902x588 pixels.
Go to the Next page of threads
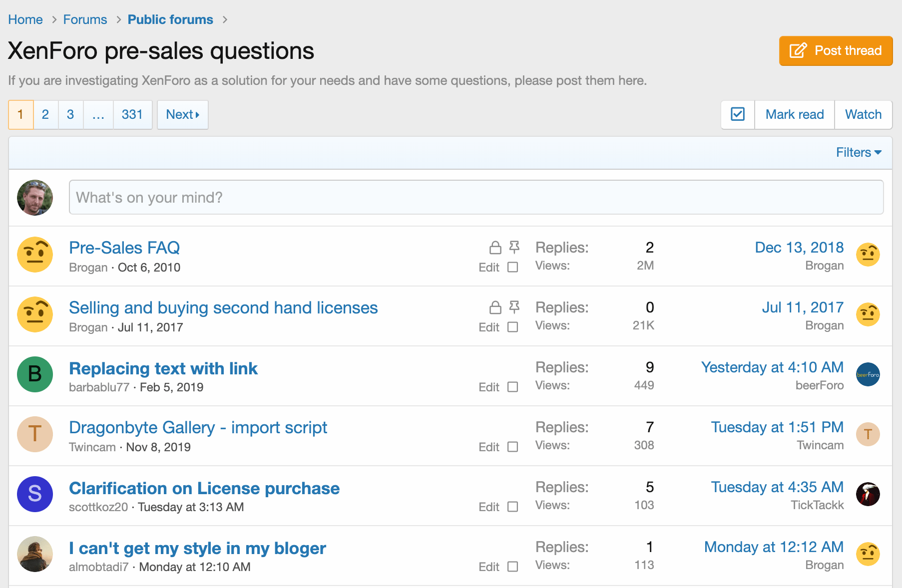[182, 115]
